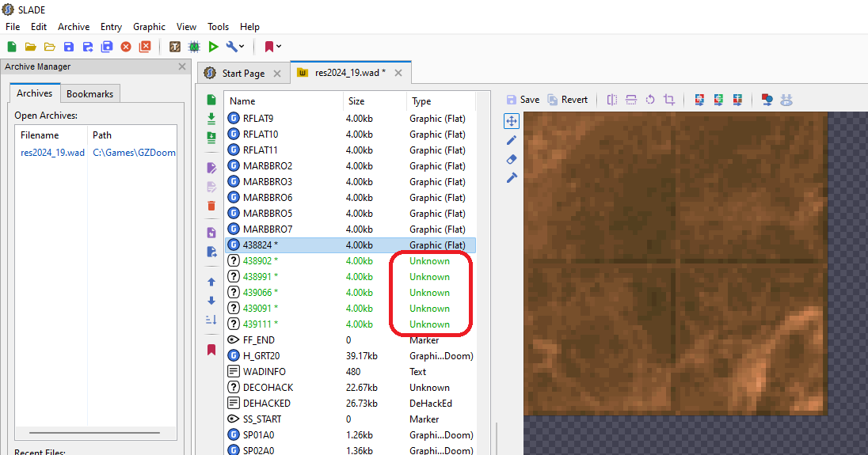
Task: Select the 438902 unknown entry
Action: tap(350, 261)
